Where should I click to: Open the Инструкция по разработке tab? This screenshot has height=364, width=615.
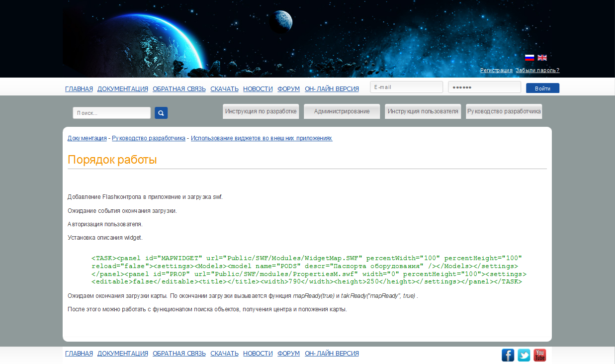[261, 111]
